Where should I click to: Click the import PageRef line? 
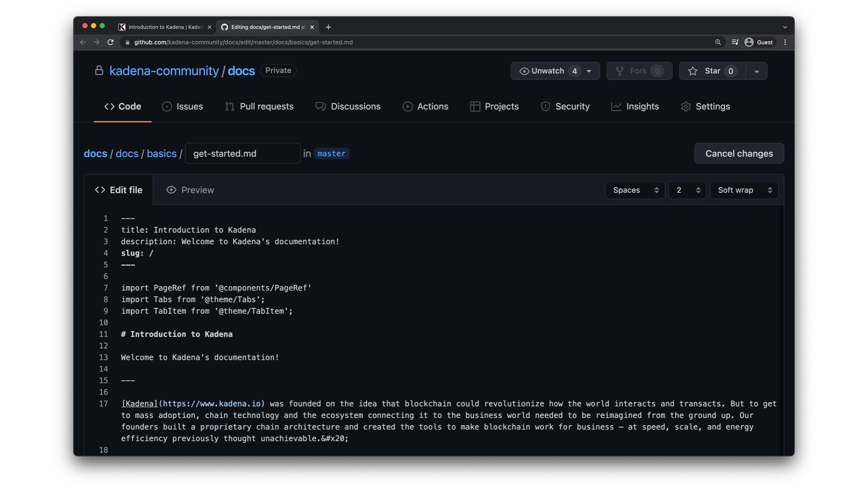click(216, 288)
